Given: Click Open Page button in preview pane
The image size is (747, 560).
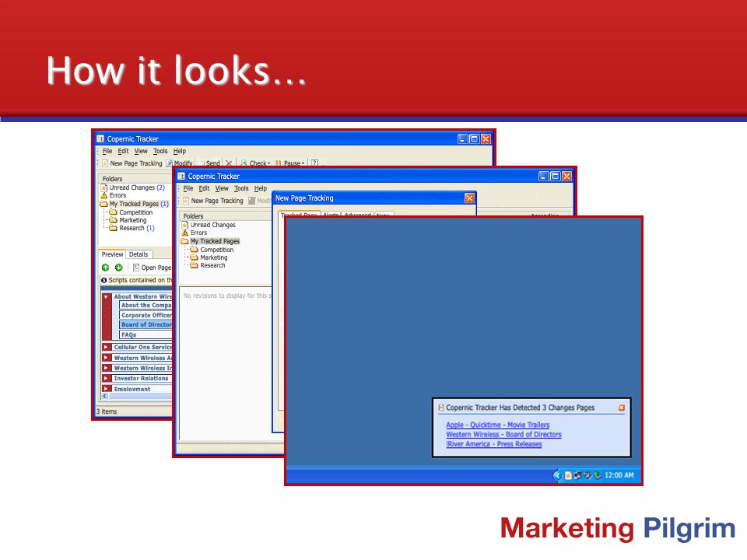Looking at the screenshot, I should tap(152, 268).
